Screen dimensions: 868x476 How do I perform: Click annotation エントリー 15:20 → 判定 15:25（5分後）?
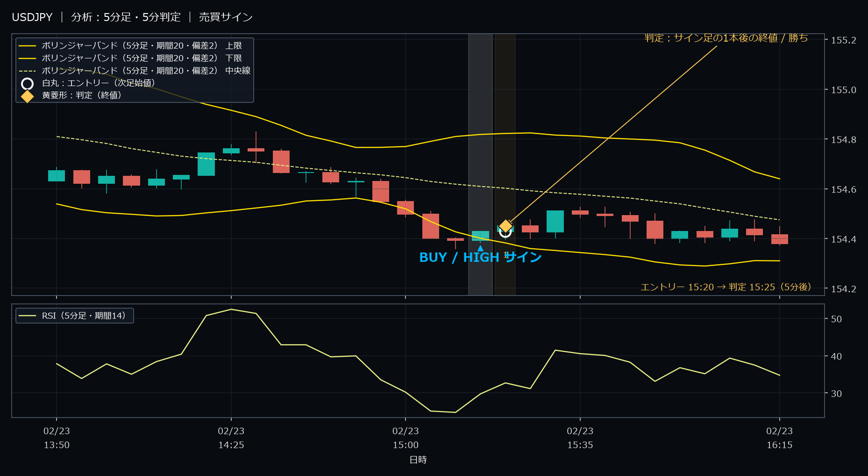(726, 287)
